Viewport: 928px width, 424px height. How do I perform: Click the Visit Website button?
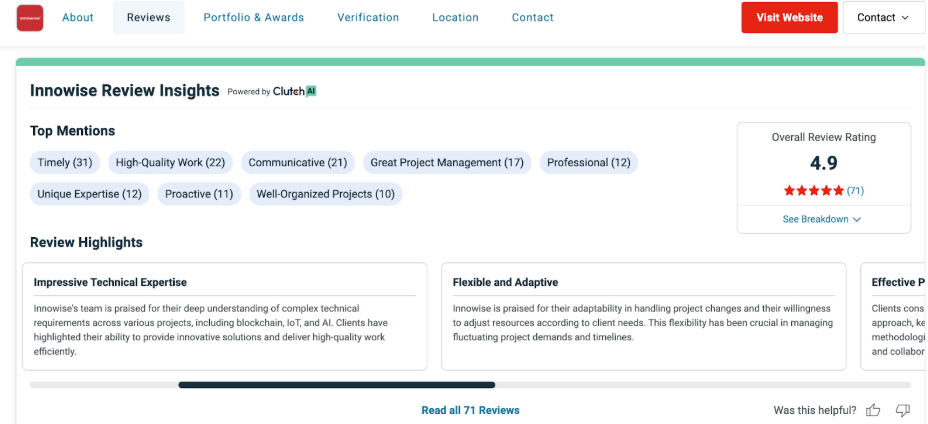pos(790,17)
